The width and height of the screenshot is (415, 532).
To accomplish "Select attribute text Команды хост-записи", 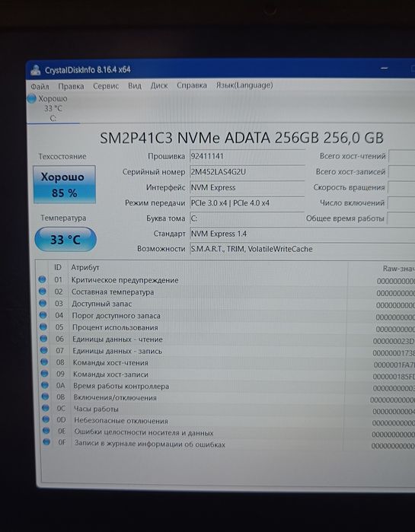I will [x=110, y=374].
